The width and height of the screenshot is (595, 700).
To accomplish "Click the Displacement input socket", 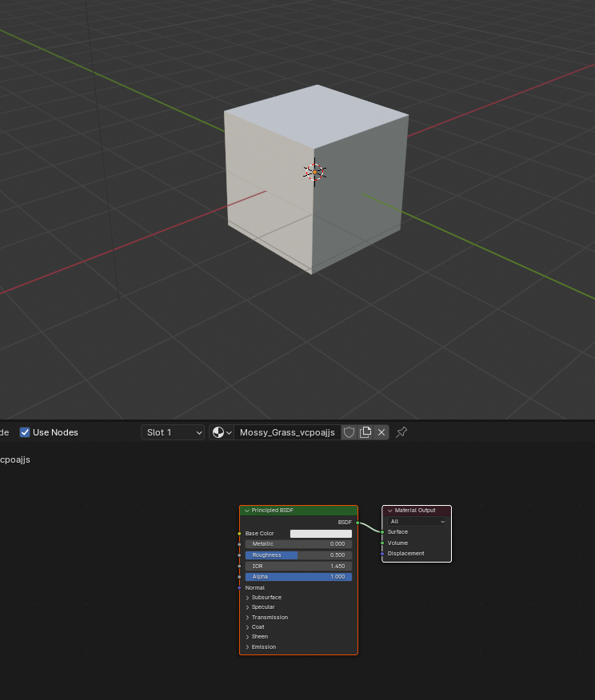I will click(x=382, y=553).
